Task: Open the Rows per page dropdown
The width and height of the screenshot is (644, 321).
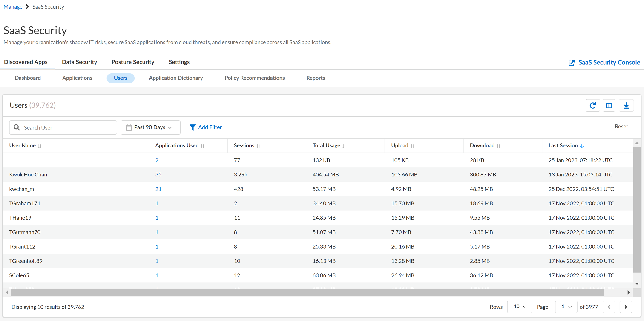Action: tap(520, 307)
